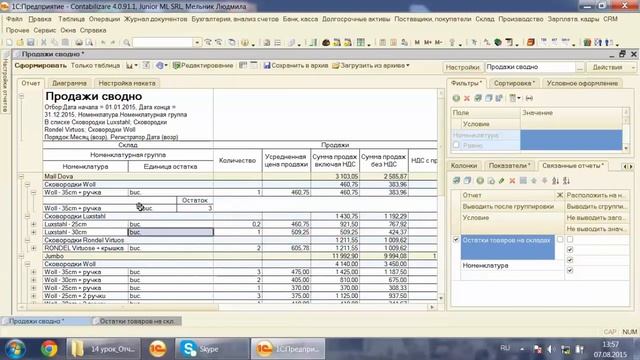Switch to the Показатели tab

point(509,166)
